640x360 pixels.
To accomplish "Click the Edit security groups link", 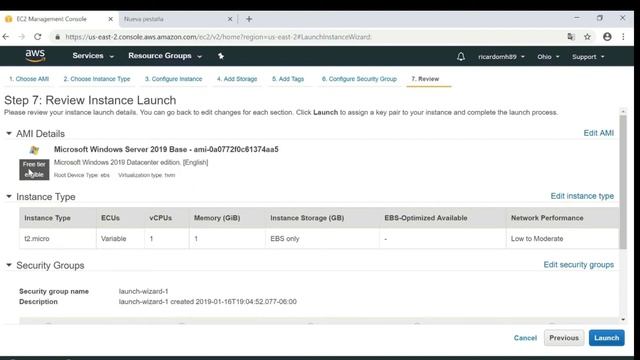I will (578, 264).
